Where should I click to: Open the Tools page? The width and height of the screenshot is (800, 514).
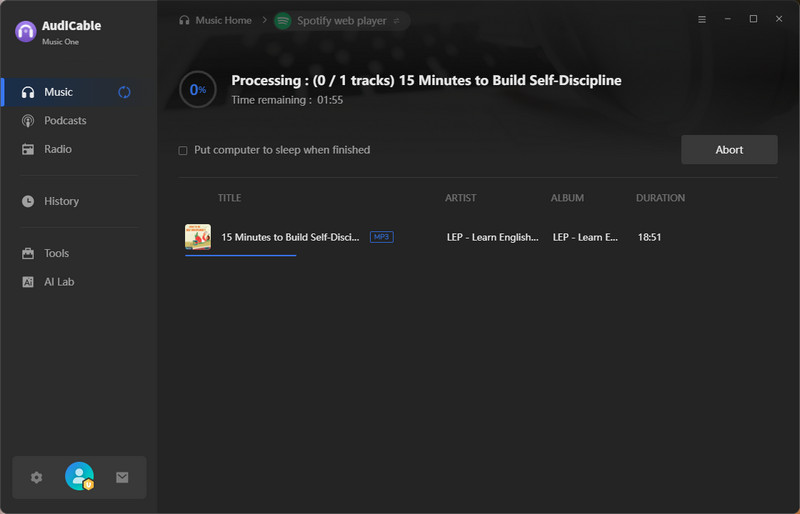coord(79,253)
